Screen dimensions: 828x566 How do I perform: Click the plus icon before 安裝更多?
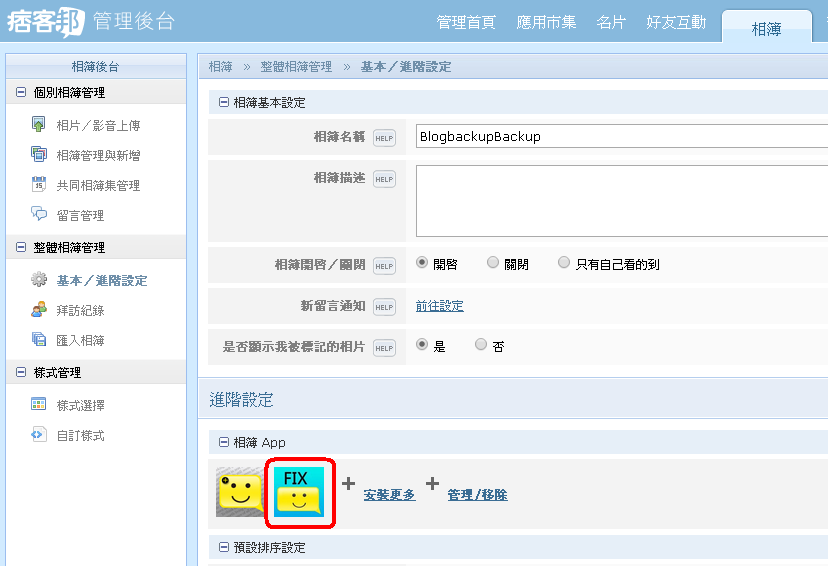[x=348, y=484]
